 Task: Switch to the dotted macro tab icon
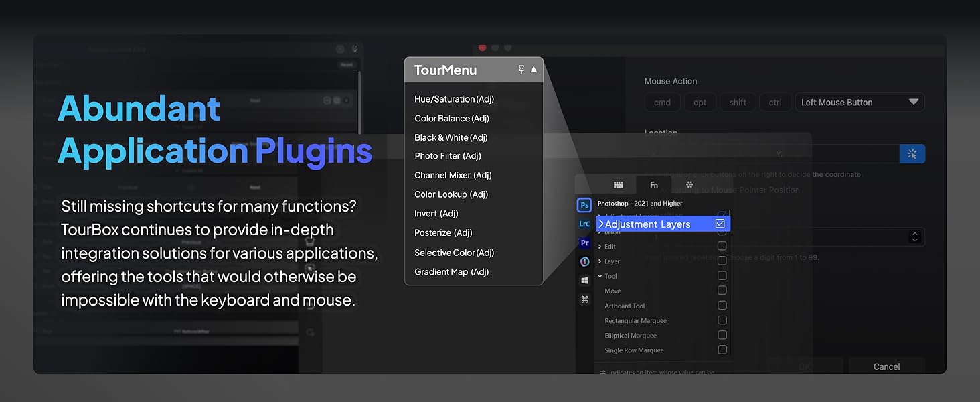pyautogui.click(x=689, y=185)
